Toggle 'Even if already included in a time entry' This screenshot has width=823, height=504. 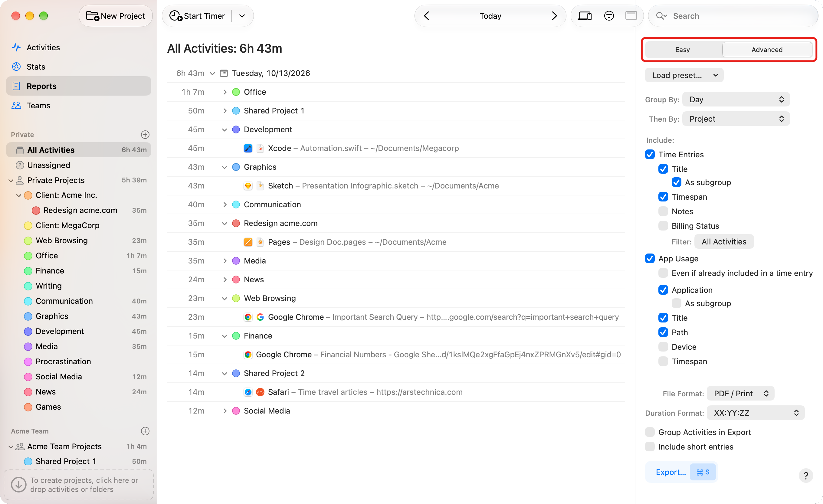coord(663,273)
